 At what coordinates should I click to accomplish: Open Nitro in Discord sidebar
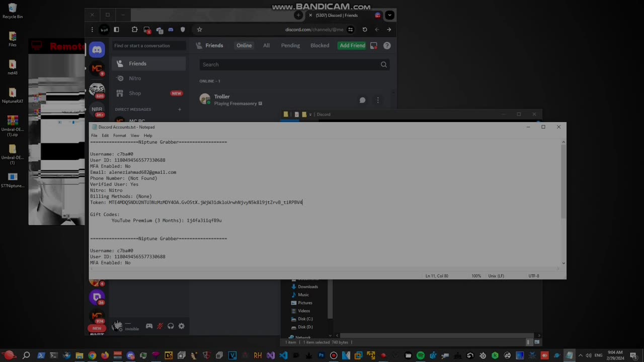149,78
